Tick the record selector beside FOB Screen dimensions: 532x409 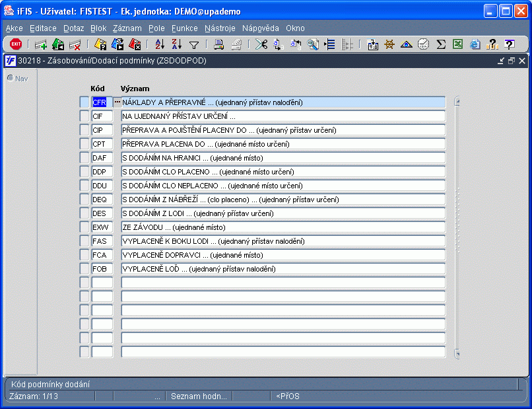click(x=84, y=269)
